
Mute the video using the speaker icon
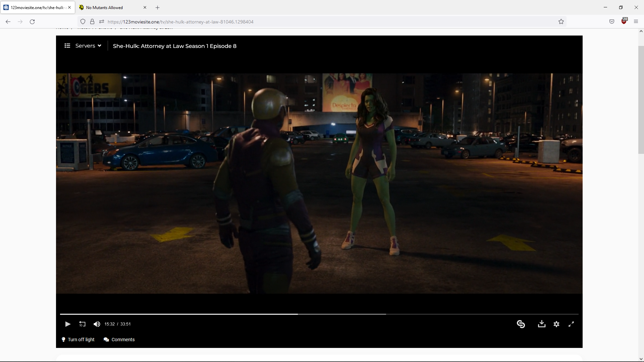[97, 324]
